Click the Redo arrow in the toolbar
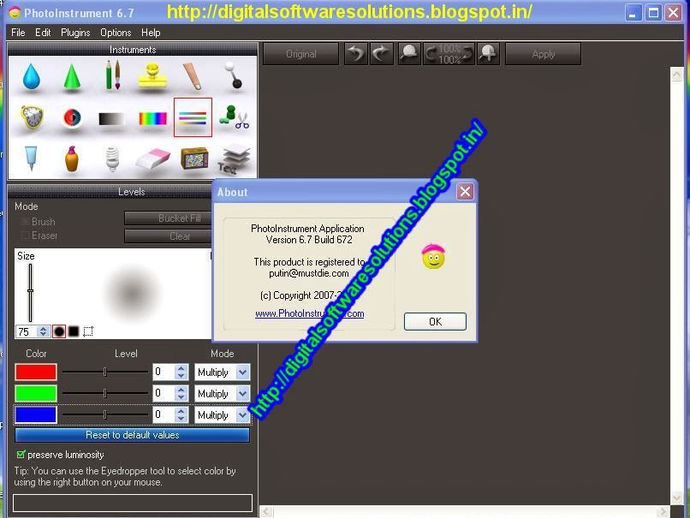 coord(382,54)
